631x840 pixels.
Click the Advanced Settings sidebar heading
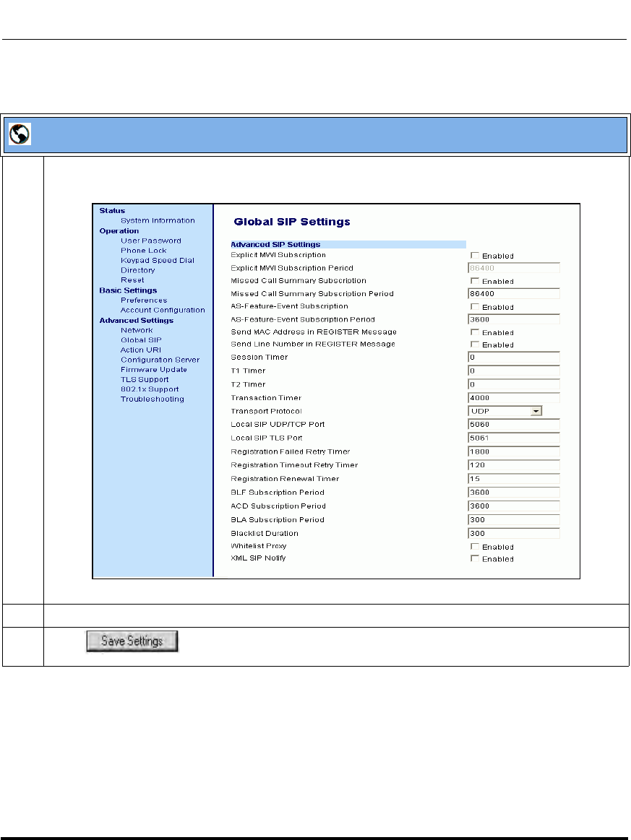coord(136,321)
